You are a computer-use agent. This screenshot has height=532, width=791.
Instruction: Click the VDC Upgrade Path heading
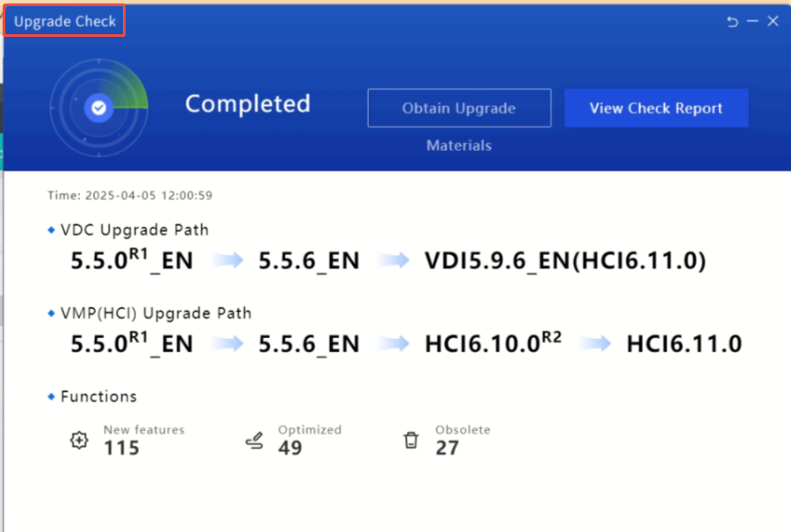[134, 230]
